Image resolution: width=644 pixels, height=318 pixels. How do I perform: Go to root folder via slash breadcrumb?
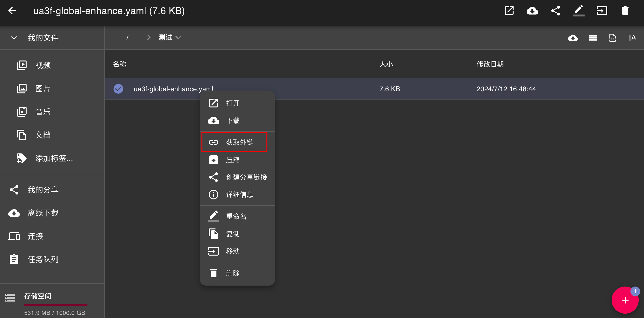click(128, 38)
